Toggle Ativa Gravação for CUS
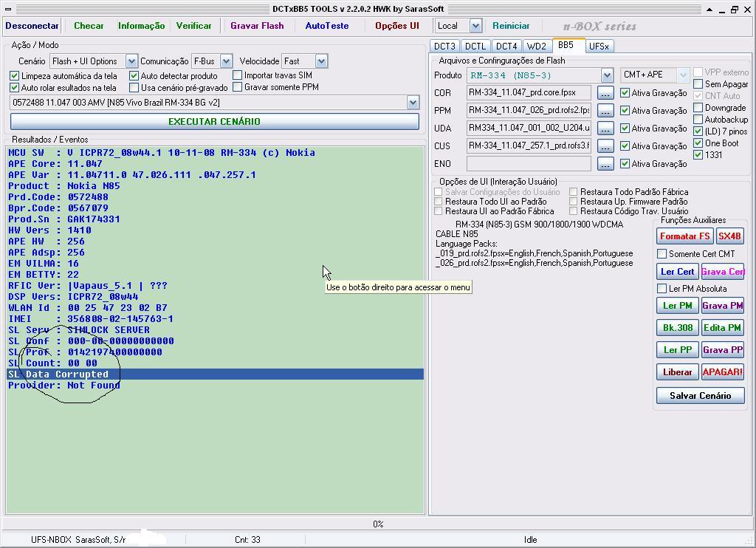Viewport: 756px width, 548px height. pos(625,145)
